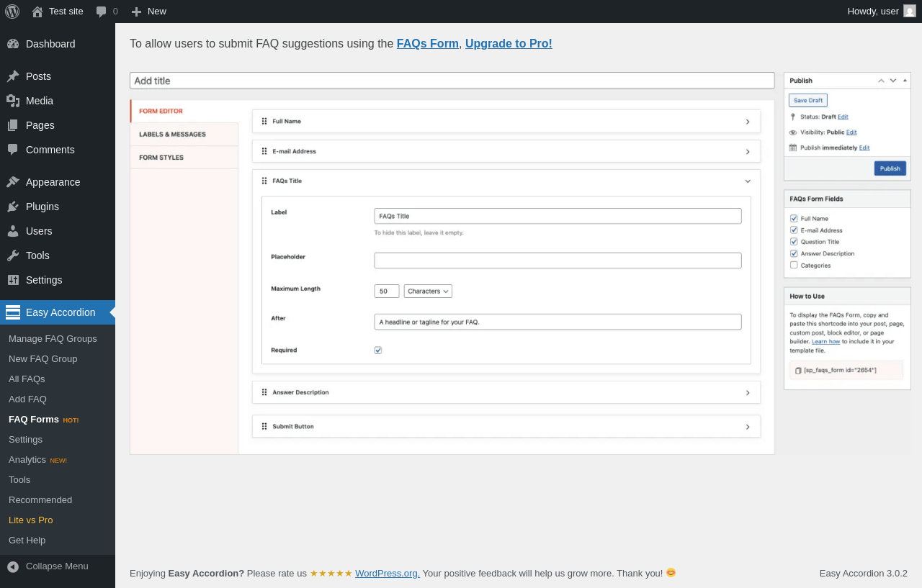922x588 pixels.
Task: Open the Characters unit dropdown
Action: pos(428,291)
